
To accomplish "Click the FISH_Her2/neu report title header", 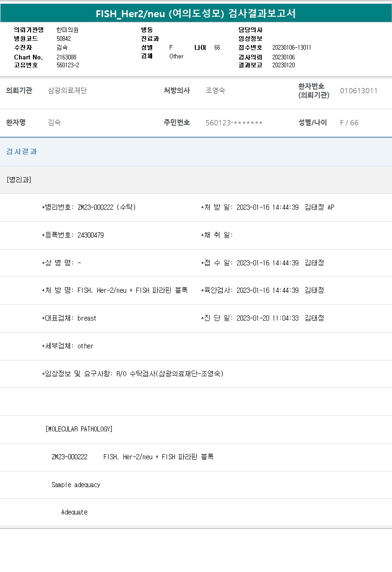I will click(196, 13).
